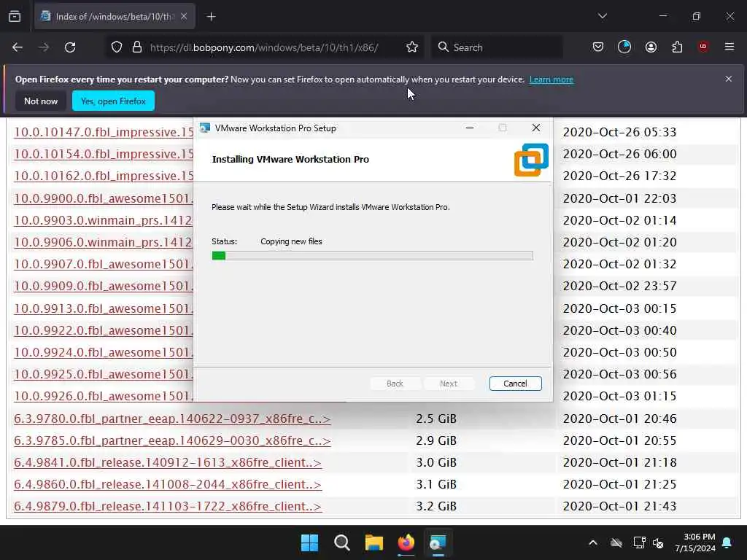
Task: Open 10.0.9906.0.winmain_prs link
Action: [x=103, y=242]
